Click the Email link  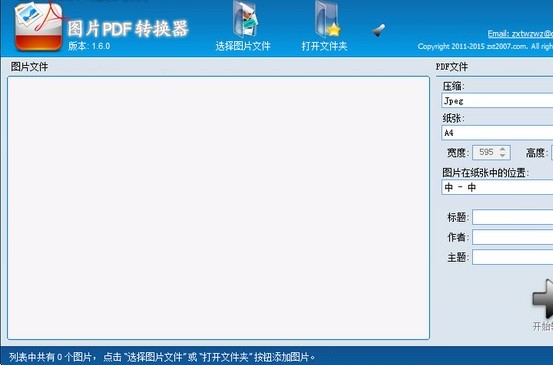click(520, 34)
